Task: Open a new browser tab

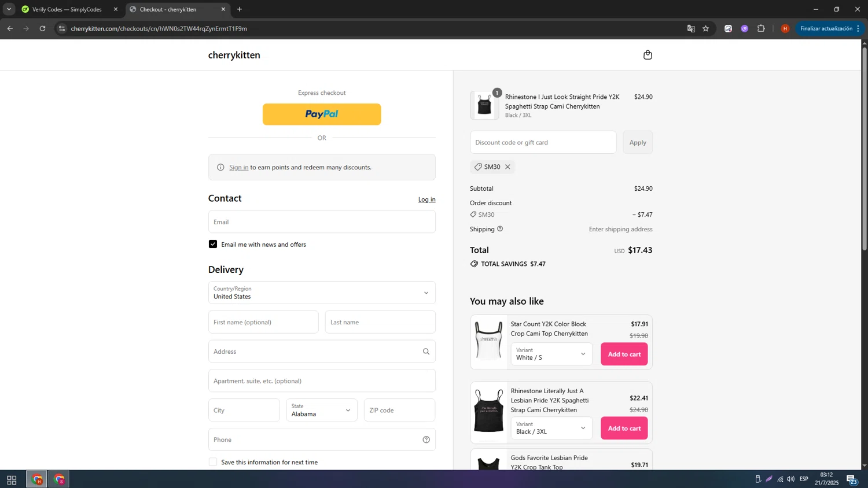Action: [x=240, y=9]
